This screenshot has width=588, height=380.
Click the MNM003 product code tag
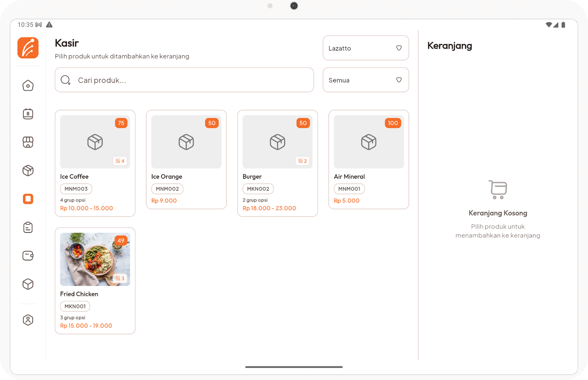pyautogui.click(x=76, y=189)
